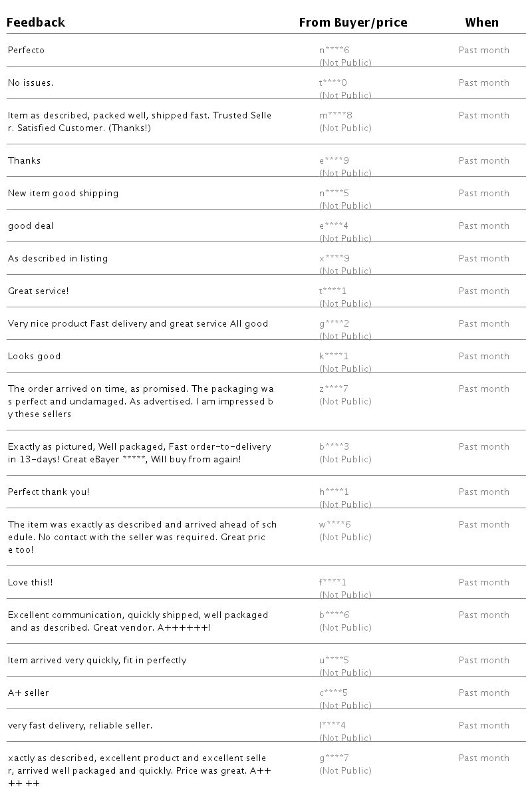The height and width of the screenshot is (787, 532).
Task: Click buyer name w****6
Action: point(334,525)
